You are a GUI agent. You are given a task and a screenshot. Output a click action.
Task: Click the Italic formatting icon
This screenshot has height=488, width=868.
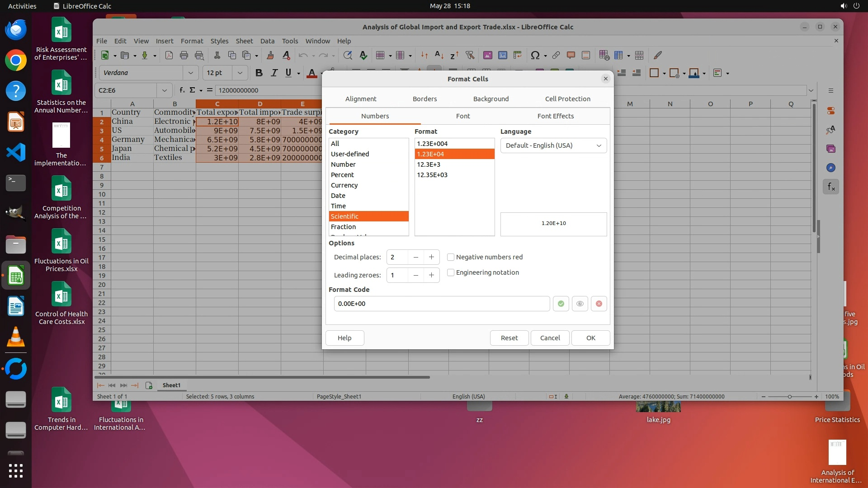tap(274, 73)
